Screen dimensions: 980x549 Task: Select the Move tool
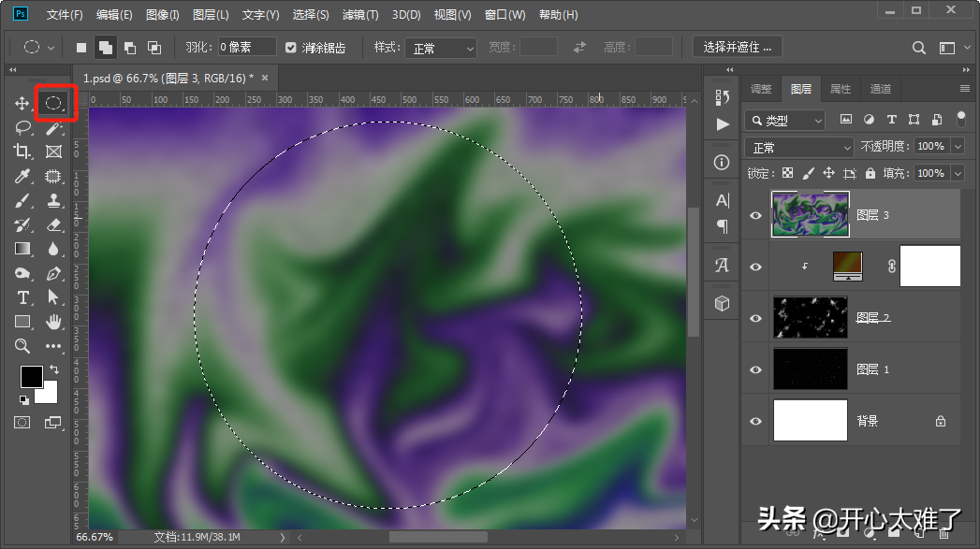(22, 103)
